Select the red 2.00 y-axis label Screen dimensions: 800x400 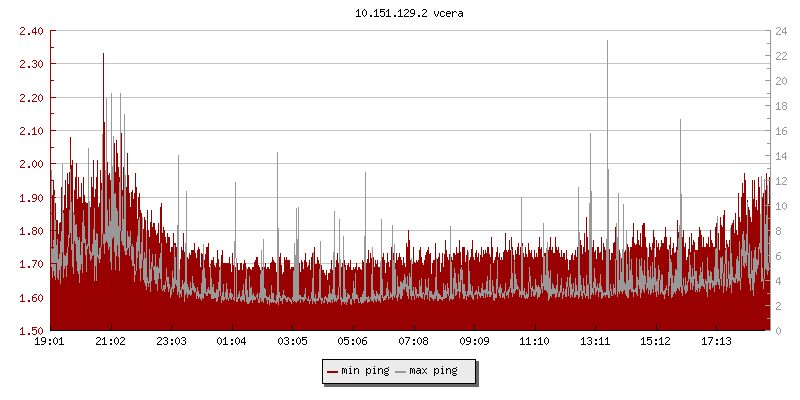tap(30, 164)
